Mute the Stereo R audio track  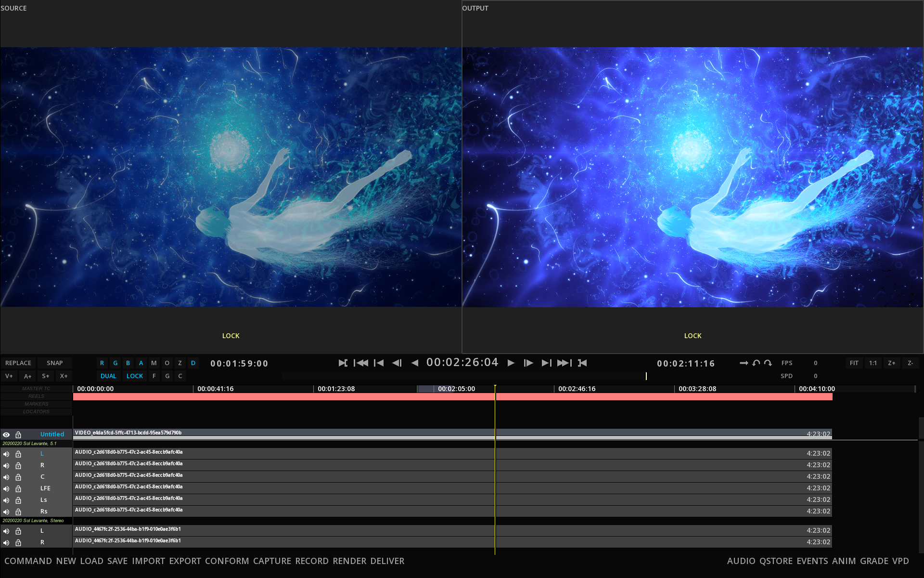[x=6, y=542]
